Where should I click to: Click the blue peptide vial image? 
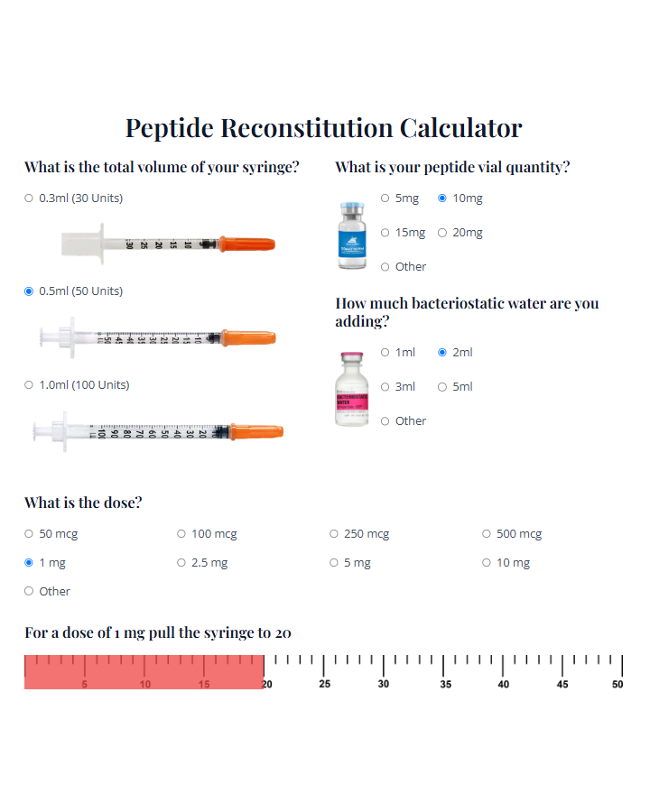click(x=354, y=235)
